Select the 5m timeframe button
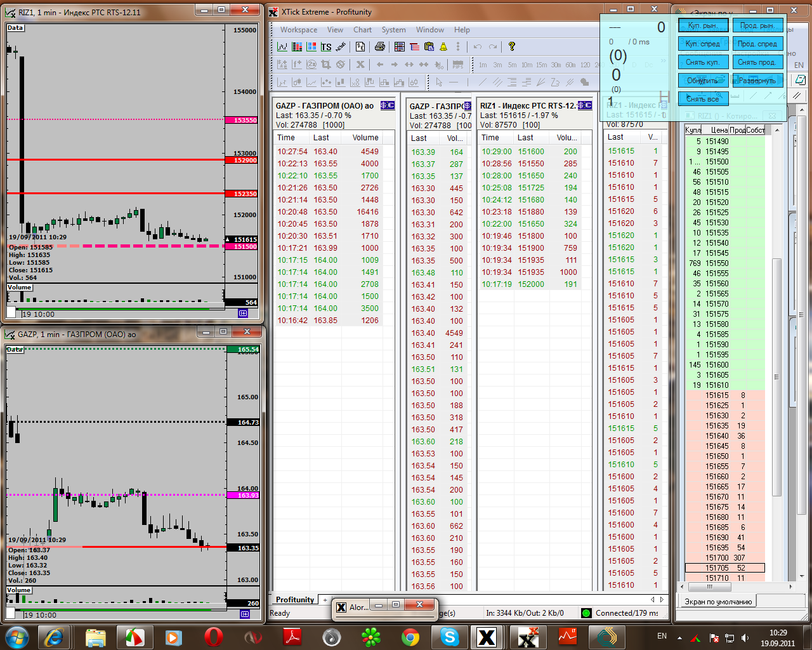Viewport: 812px width, 650px height. (513, 65)
